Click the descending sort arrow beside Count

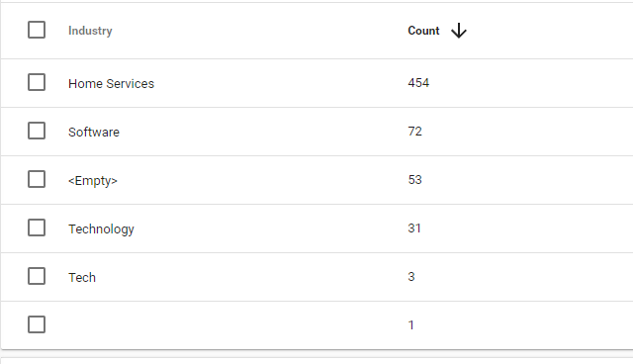click(x=459, y=31)
